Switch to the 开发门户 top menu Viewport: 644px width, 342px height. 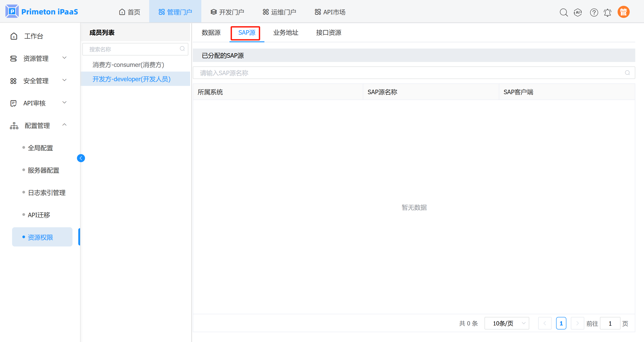coord(227,12)
